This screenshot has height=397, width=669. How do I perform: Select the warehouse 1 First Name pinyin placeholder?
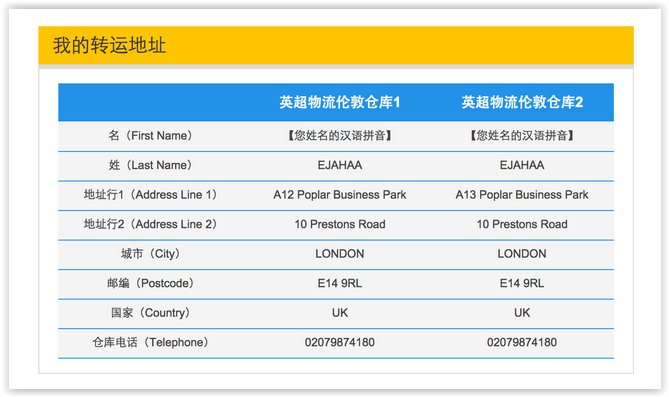pyautogui.click(x=340, y=136)
